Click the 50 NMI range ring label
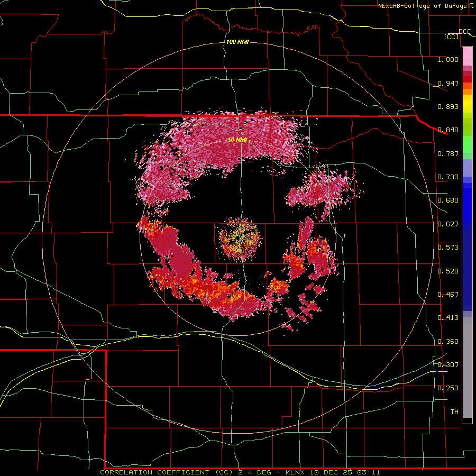The width and height of the screenshot is (476, 476). (x=237, y=140)
